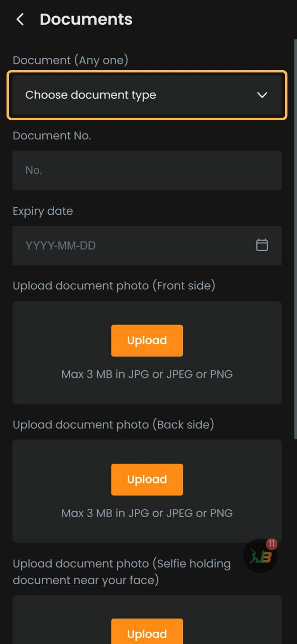297x644 pixels.
Task: Click the highlighted document type combo box
Action: (x=147, y=95)
